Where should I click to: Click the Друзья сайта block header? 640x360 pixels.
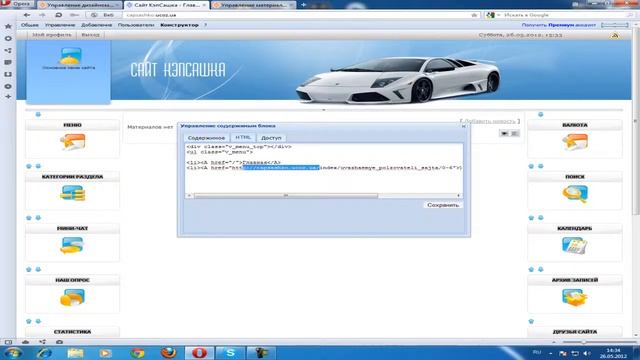pyautogui.click(x=575, y=332)
